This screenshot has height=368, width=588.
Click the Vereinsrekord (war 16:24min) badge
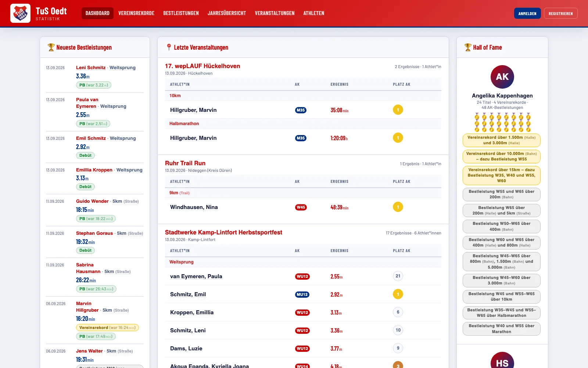[x=107, y=328]
